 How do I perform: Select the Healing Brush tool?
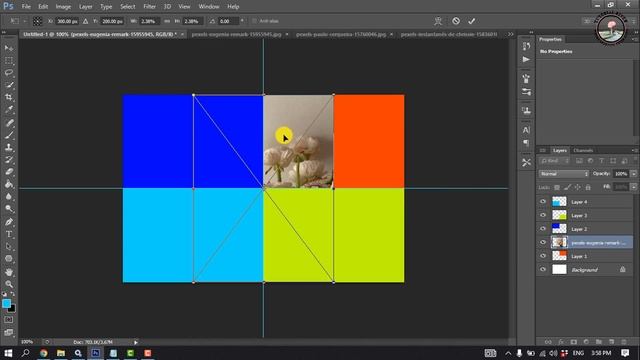9,123
